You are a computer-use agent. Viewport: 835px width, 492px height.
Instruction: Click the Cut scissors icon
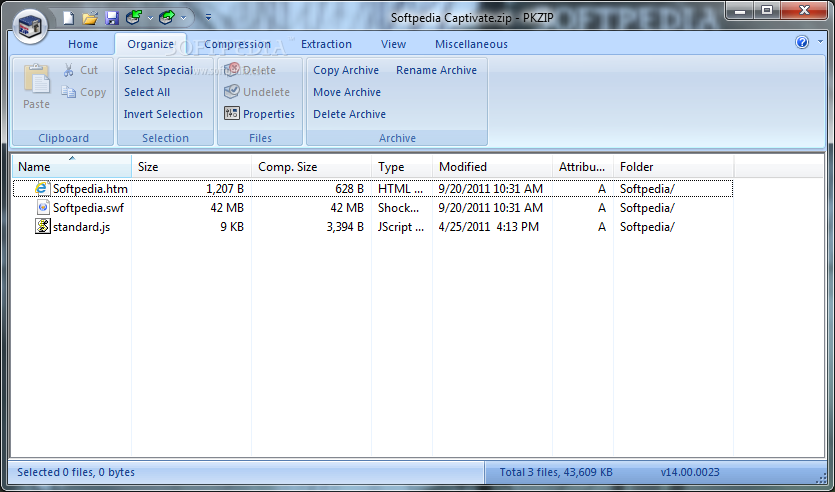click(x=68, y=70)
